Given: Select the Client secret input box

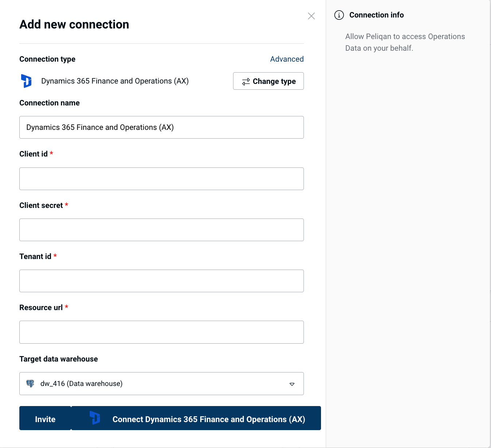Looking at the screenshot, I should click(162, 230).
